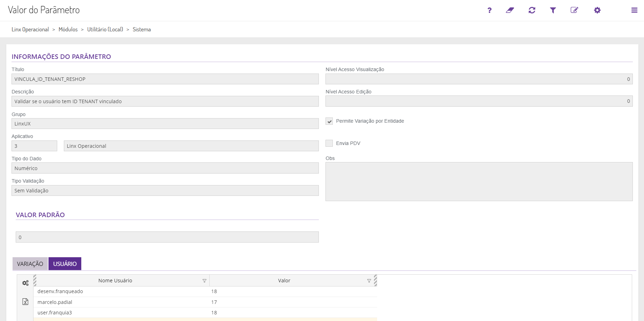644x321 pixels.
Task: Switch to the VARIAÇÃO tab
Action: [30, 264]
